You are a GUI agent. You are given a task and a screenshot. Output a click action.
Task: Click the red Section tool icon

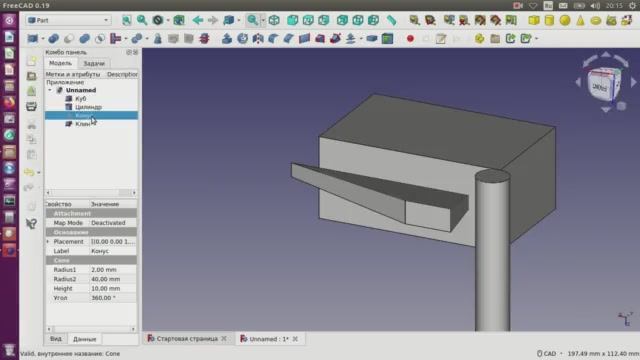204,39
